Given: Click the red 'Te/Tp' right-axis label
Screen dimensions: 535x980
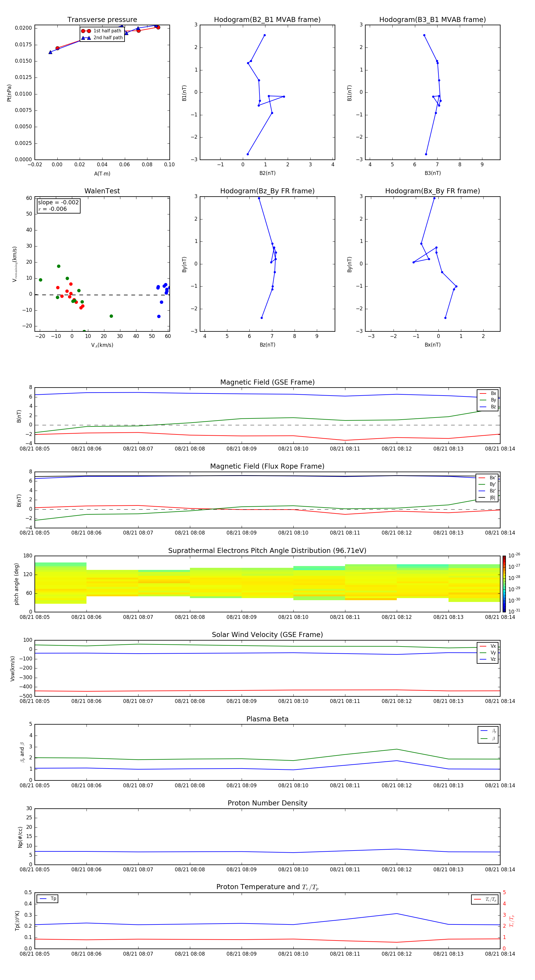Looking at the screenshot, I should pos(512,921).
